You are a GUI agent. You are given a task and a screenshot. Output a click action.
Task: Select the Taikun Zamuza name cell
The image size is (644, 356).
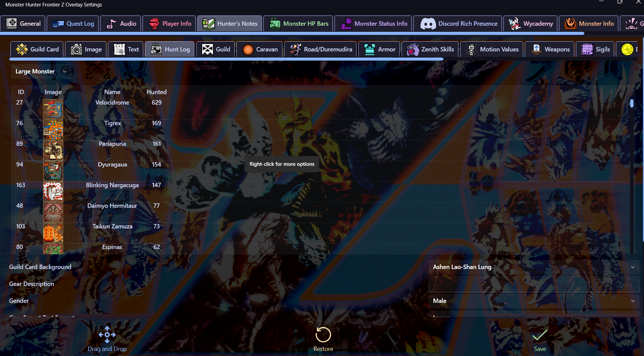(x=112, y=226)
